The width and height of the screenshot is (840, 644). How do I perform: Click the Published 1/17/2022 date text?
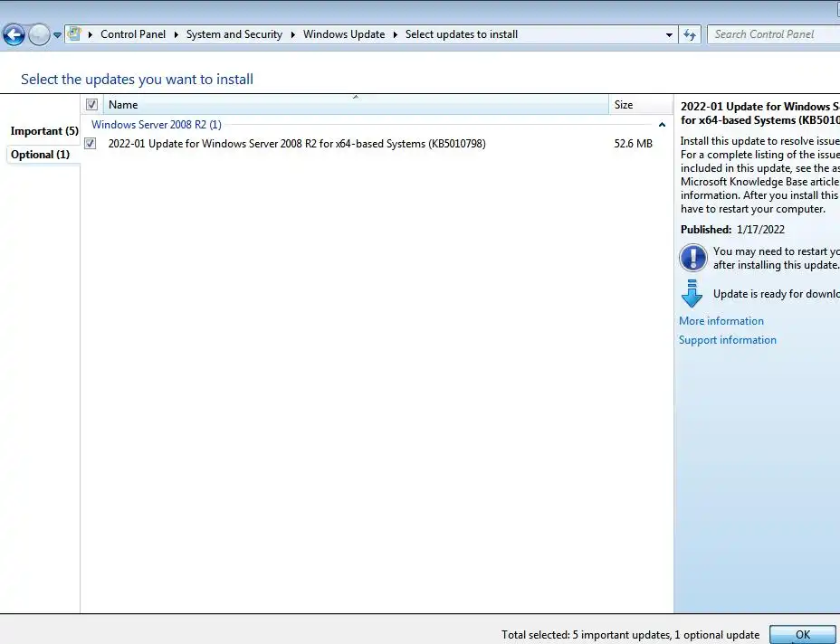732,230
